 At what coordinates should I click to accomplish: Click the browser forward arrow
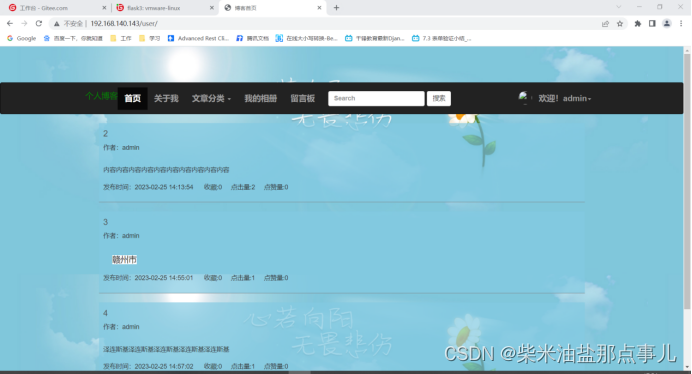[x=24, y=23]
